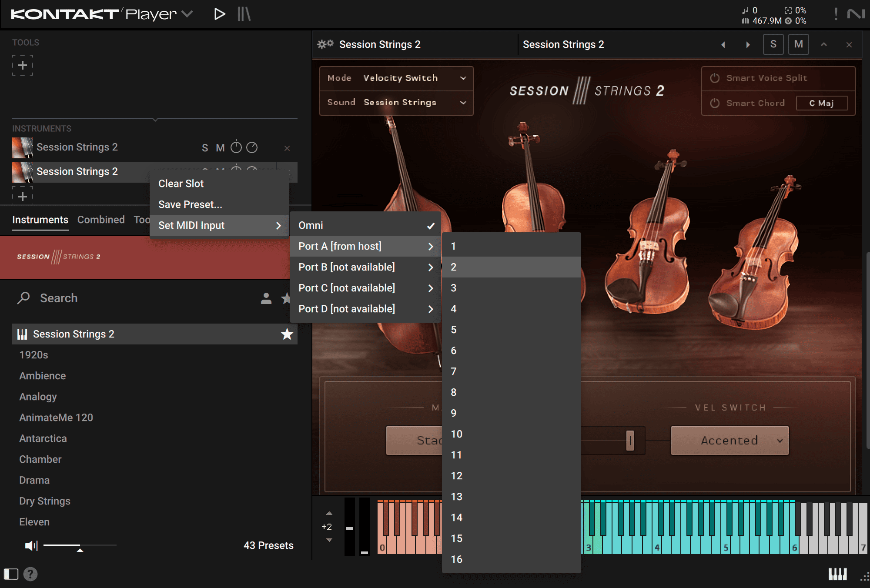Image resolution: width=870 pixels, height=588 pixels.
Task: Click the Native Instruments logo icon
Action: [856, 14]
